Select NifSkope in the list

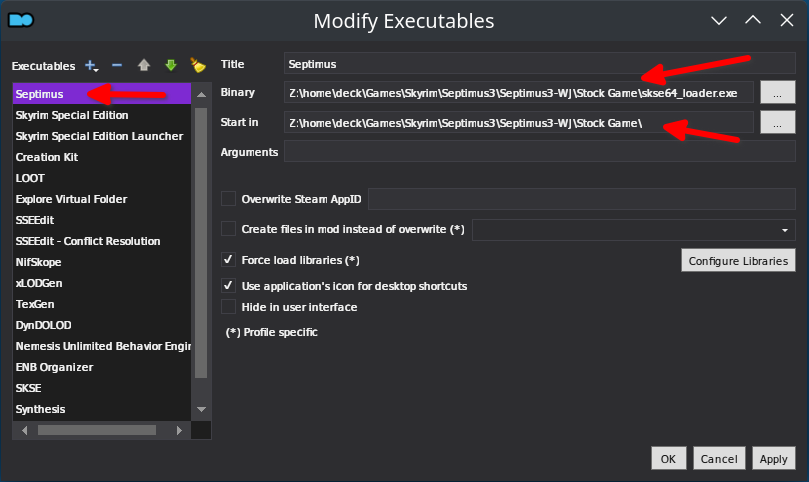point(102,262)
